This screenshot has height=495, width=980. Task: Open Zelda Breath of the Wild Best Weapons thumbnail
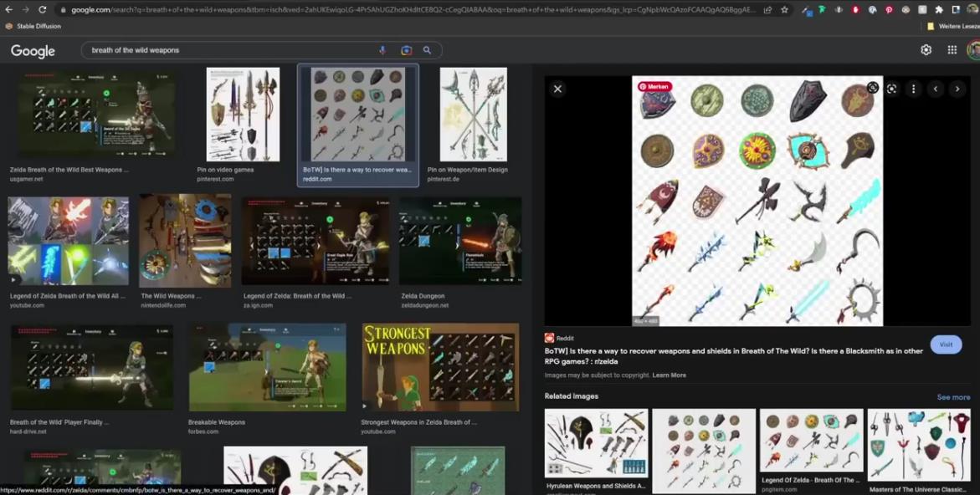point(96,113)
